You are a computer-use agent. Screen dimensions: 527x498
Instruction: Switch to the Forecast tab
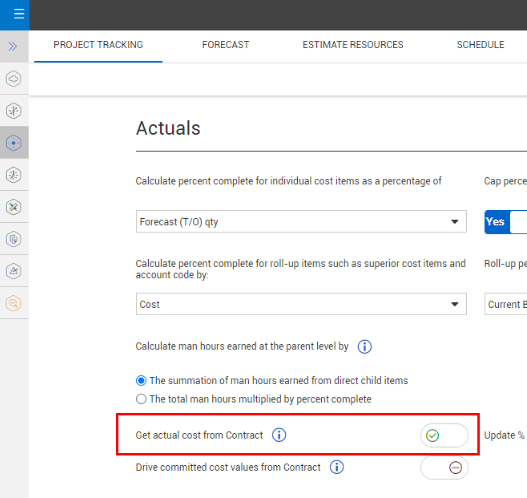tap(226, 45)
